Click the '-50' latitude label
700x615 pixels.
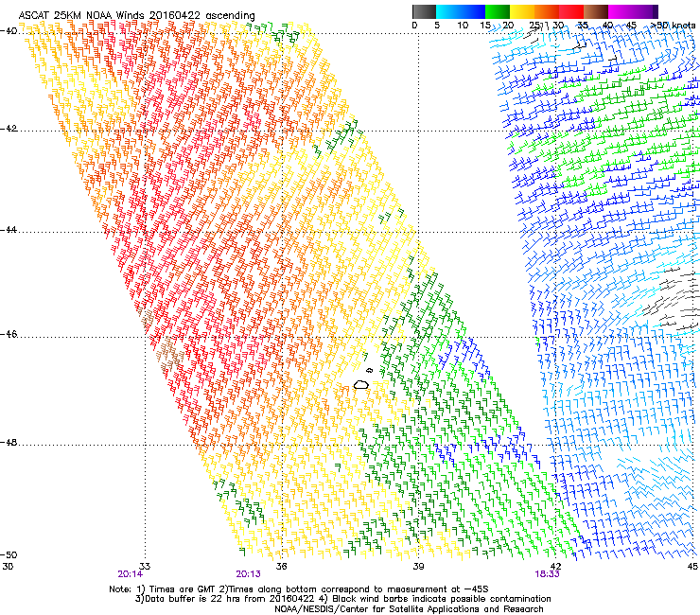pos(9,554)
